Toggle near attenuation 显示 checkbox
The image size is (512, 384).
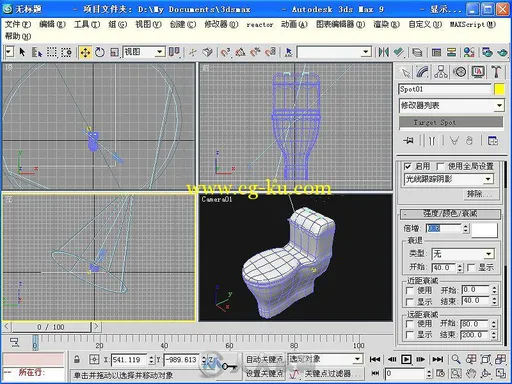coord(410,302)
